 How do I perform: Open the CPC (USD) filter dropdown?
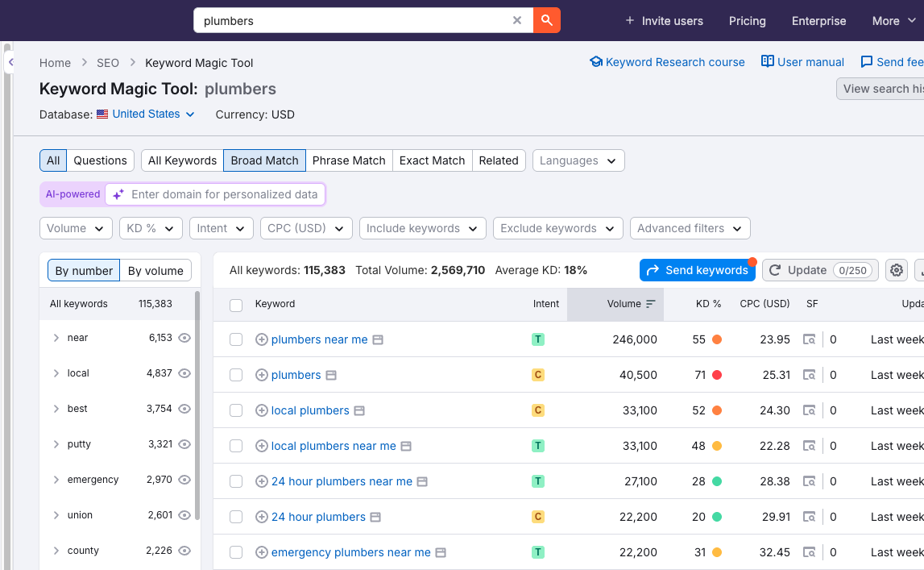306,228
